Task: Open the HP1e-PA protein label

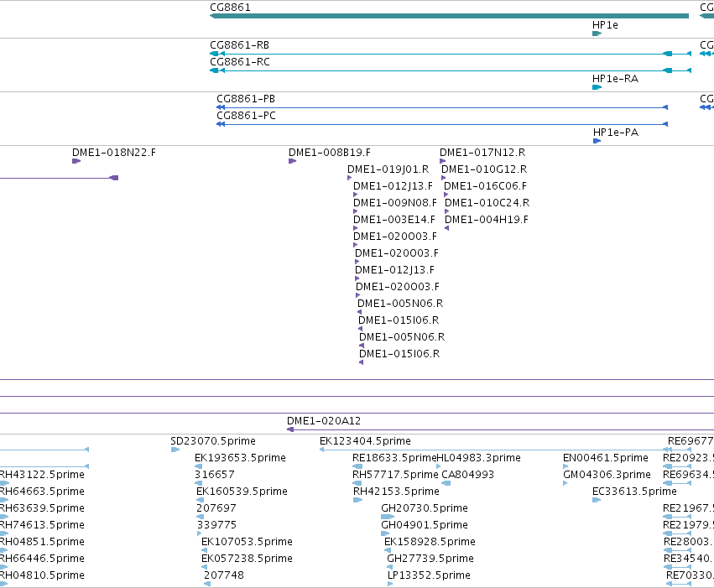Action: 616,133
